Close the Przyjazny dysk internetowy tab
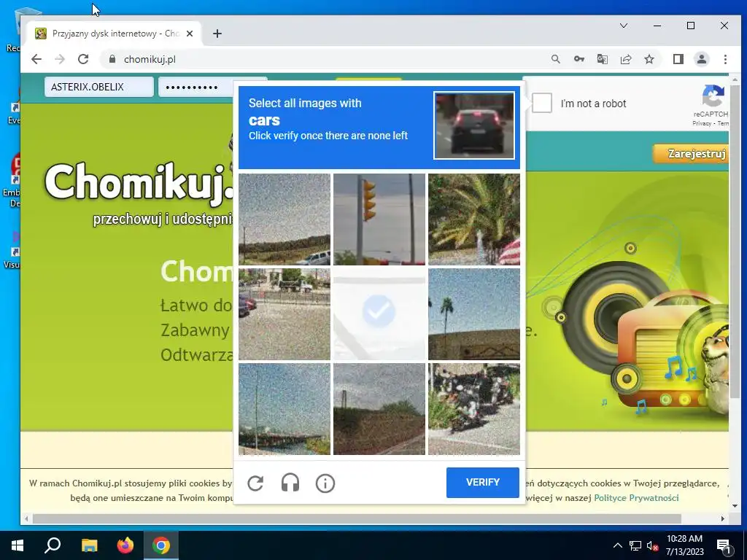 (x=190, y=34)
